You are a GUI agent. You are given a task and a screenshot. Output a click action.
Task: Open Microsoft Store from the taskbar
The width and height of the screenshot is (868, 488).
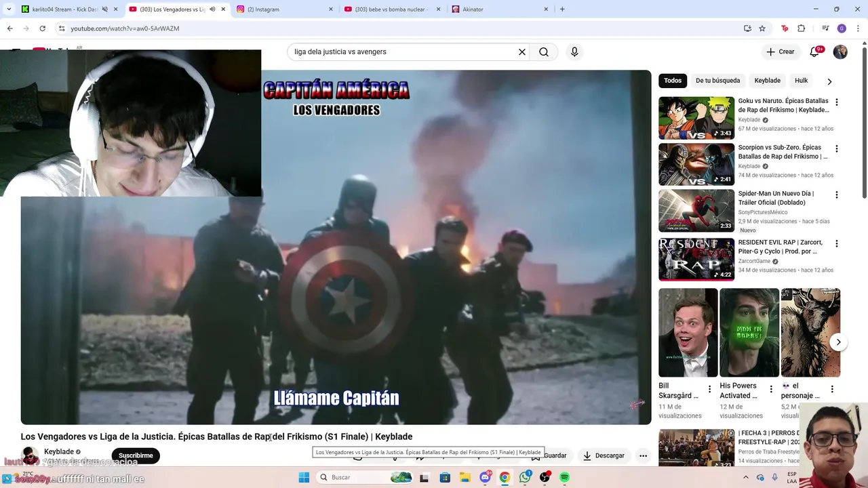445,478
